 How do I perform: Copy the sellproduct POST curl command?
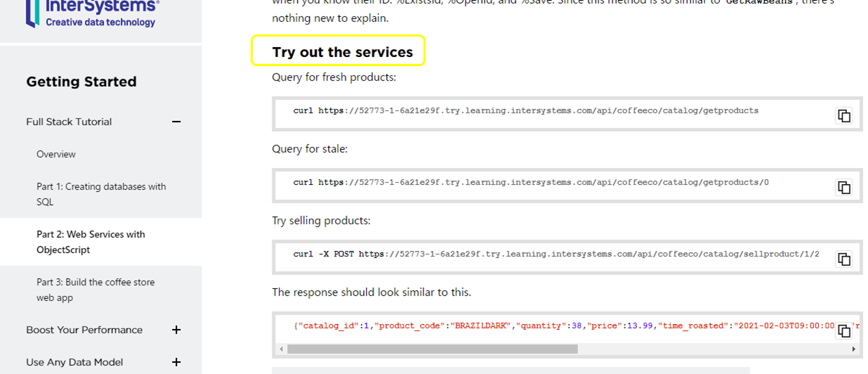click(x=843, y=259)
